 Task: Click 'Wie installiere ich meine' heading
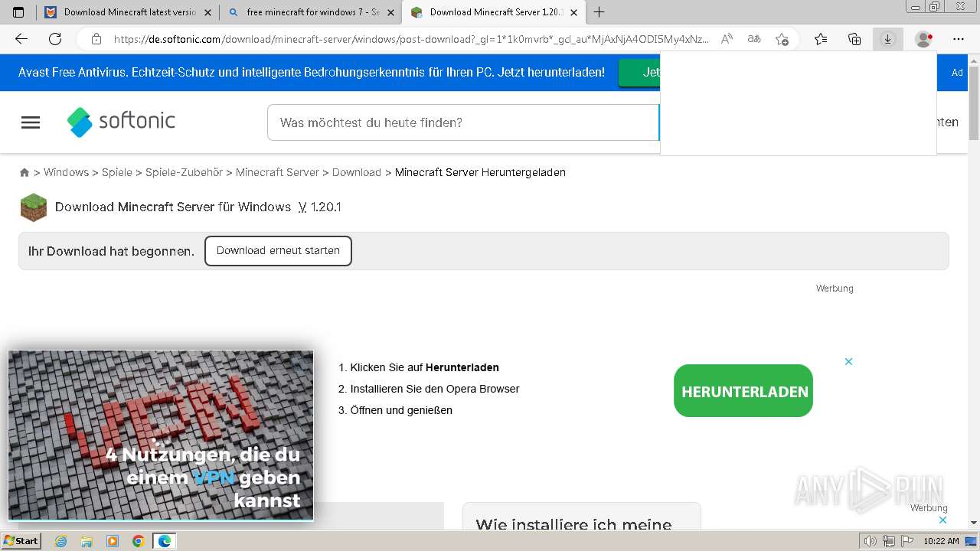pyautogui.click(x=573, y=525)
